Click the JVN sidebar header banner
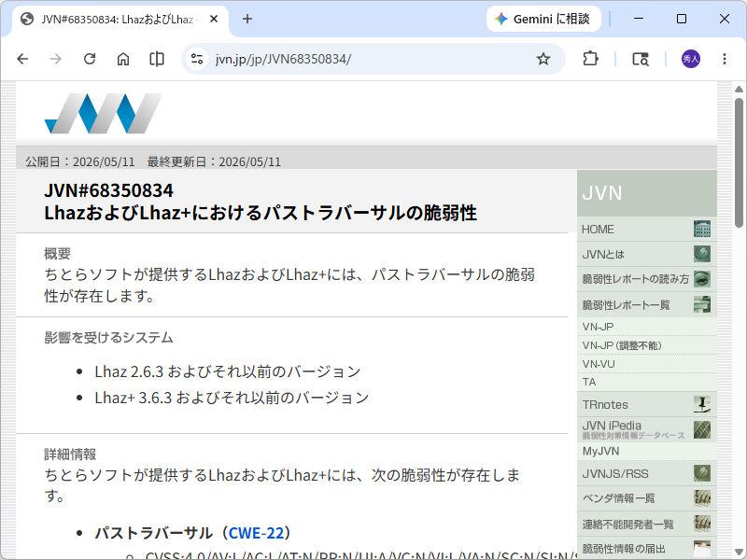747x560 pixels. (646, 193)
